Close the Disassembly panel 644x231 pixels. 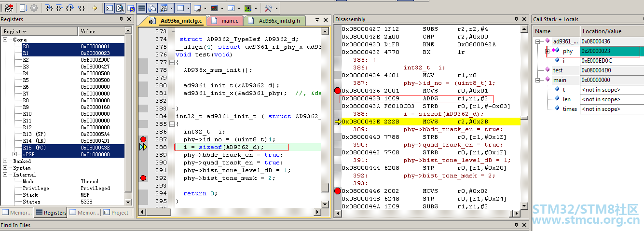click(524, 19)
